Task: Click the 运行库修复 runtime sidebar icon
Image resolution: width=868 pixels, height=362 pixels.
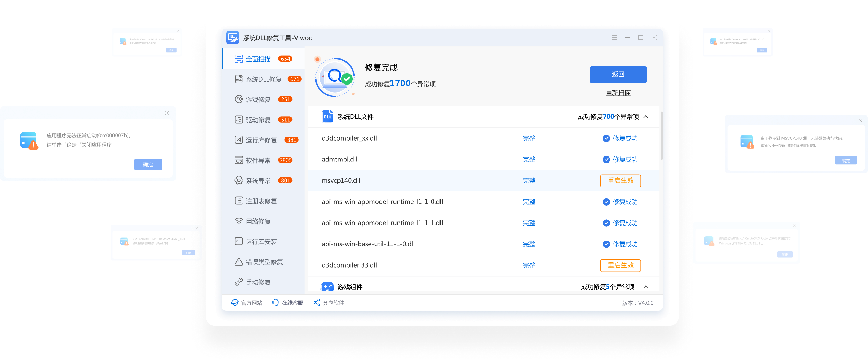Action: (239, 140)
